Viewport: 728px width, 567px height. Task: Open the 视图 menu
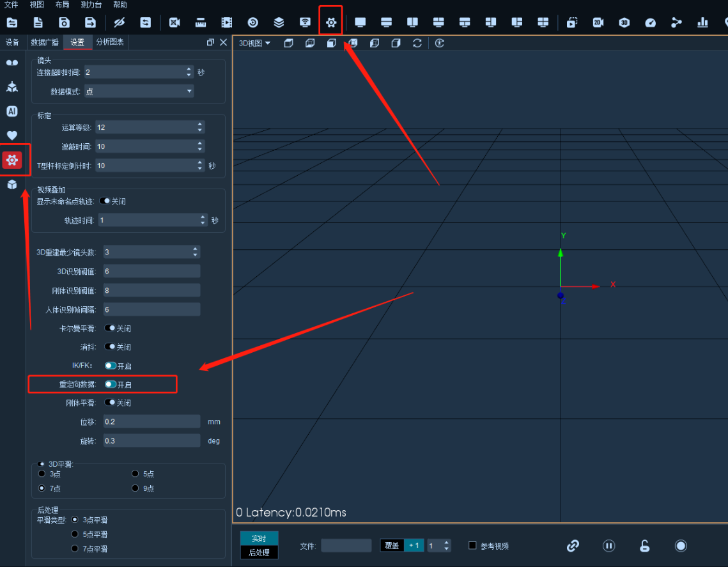tap(36, 4)
